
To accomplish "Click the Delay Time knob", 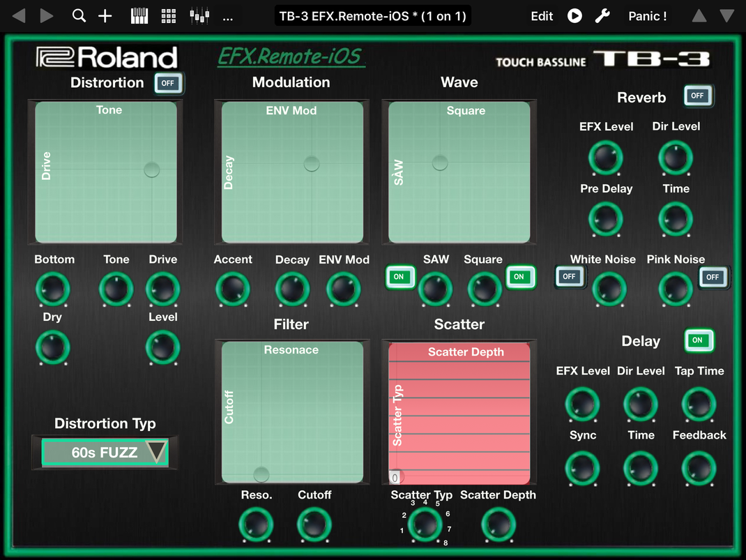I will (641, 469).
